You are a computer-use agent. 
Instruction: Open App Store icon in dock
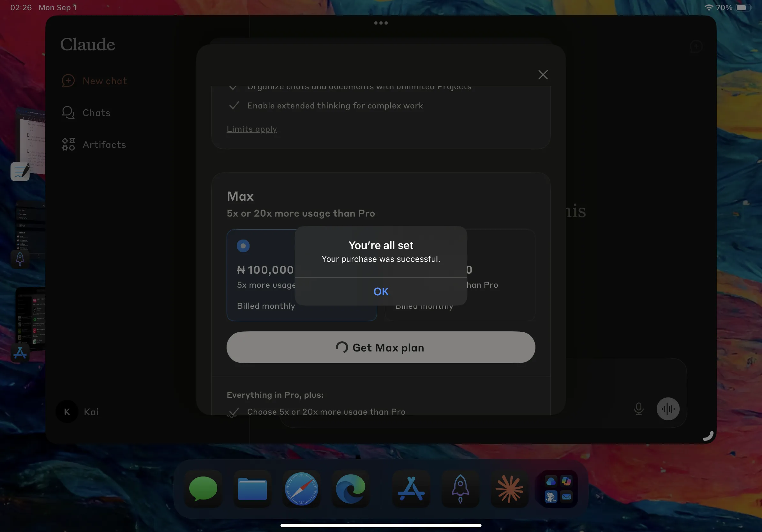(411, 489)
